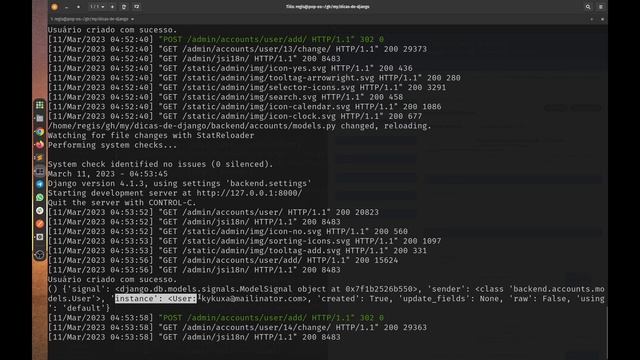The image size is (640, 360).
Task: Open the Tilix hamburger menu
Action: (601, 7)
